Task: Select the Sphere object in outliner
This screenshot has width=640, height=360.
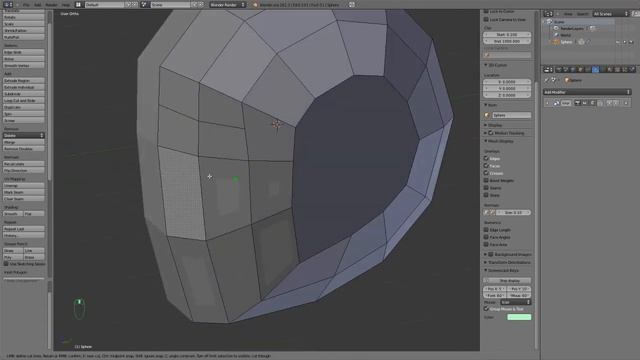Action: click(x=566, y=42)
